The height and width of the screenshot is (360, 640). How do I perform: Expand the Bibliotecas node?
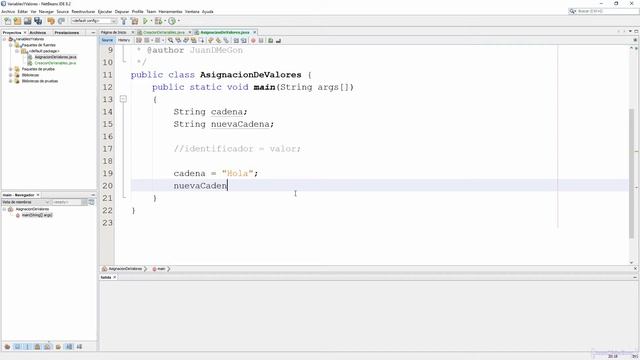(x=11, y=75)
